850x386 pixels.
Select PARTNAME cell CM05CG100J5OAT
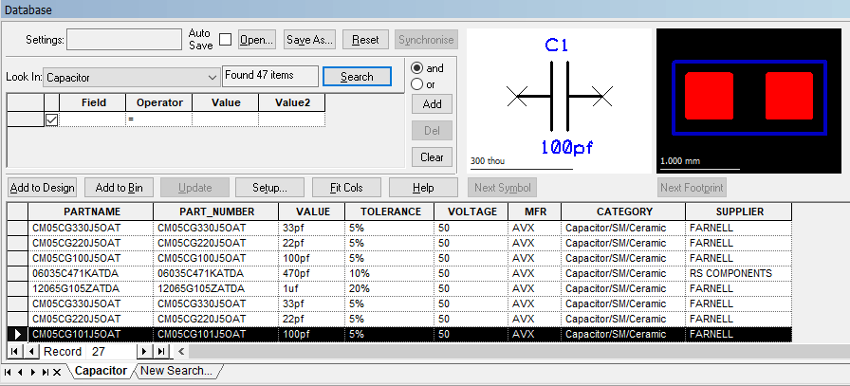(91, 258)
